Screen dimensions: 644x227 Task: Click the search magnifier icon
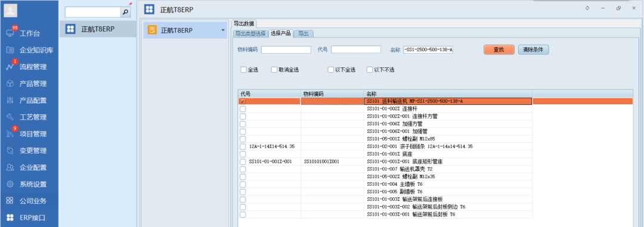[125, 13]
